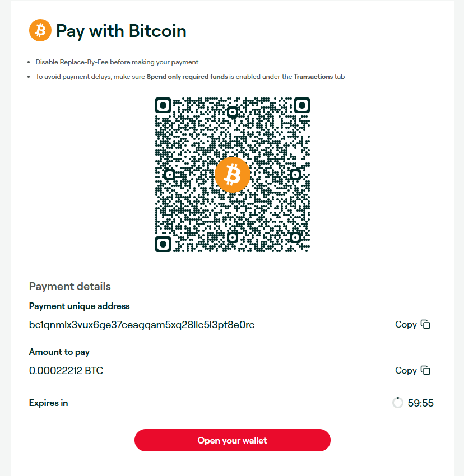Open your wallet with the red button
The height and width of the screenshot is (476, 464).
tap(233, 440)
